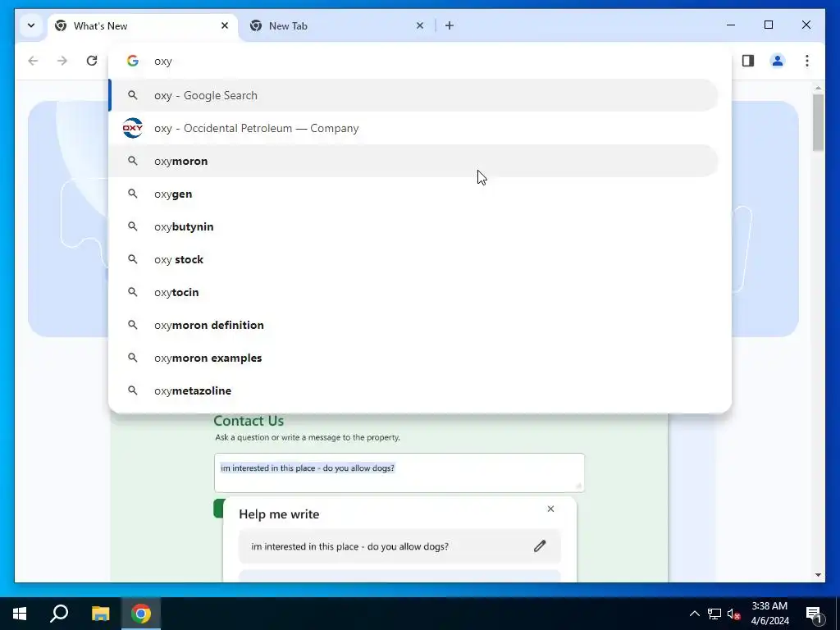Click the Help me write prompt text

pos(349,546)
